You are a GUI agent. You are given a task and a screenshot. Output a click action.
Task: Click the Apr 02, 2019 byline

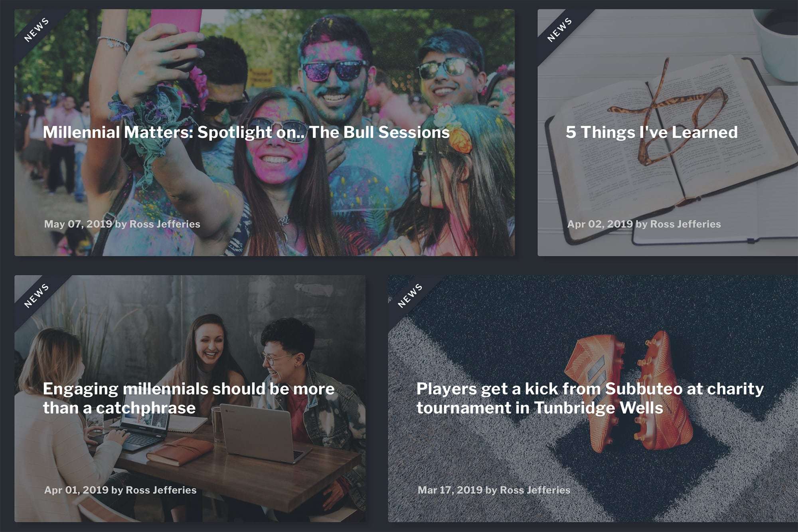tap(644, 224)
